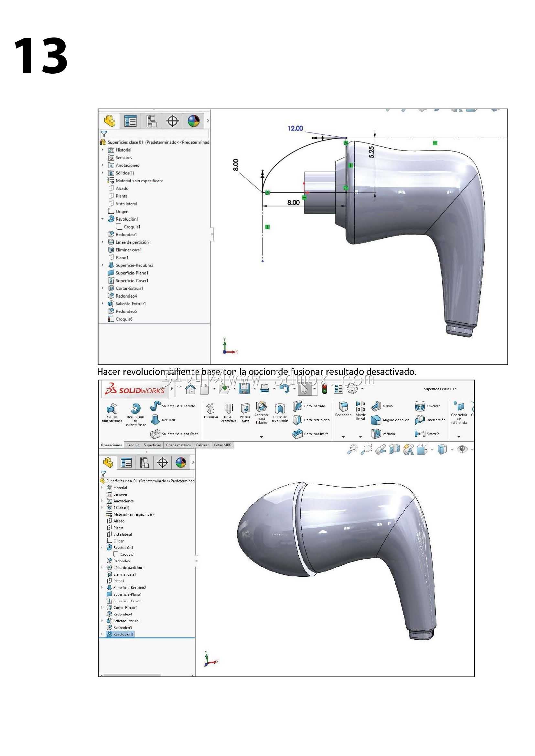The width and height of the screenshot is (535, 756).
Task: Click Extruir saliente/base tool
Action: pyautogui.click(x=112, y=414)
